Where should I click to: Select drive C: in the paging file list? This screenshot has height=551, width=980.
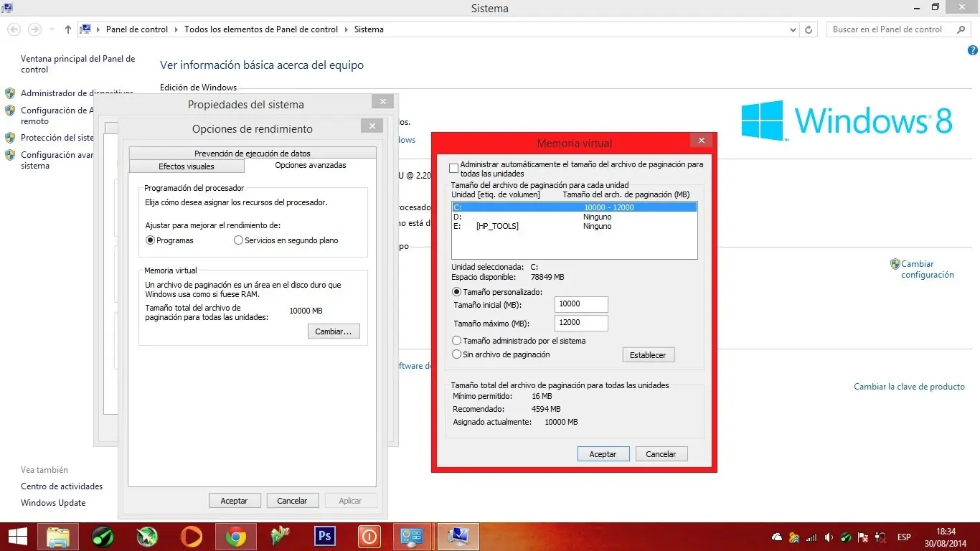(x=575, y=207)
